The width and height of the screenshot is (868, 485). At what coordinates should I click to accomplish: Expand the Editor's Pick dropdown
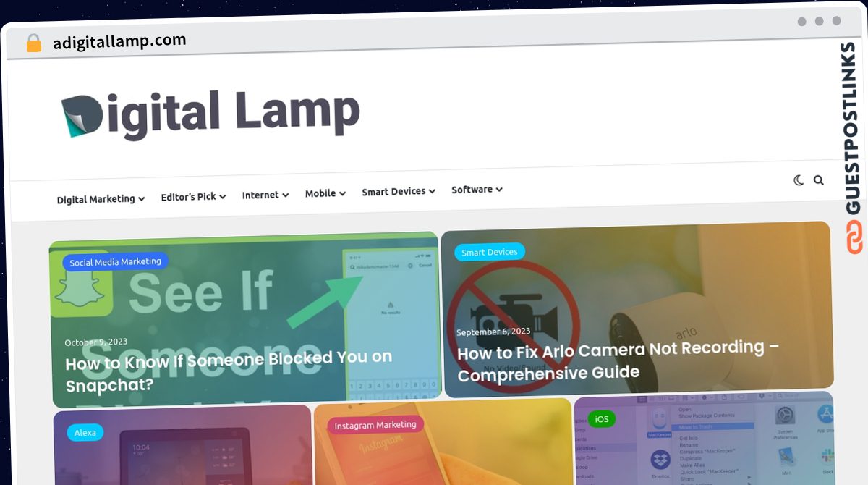(x=193, y=196)
